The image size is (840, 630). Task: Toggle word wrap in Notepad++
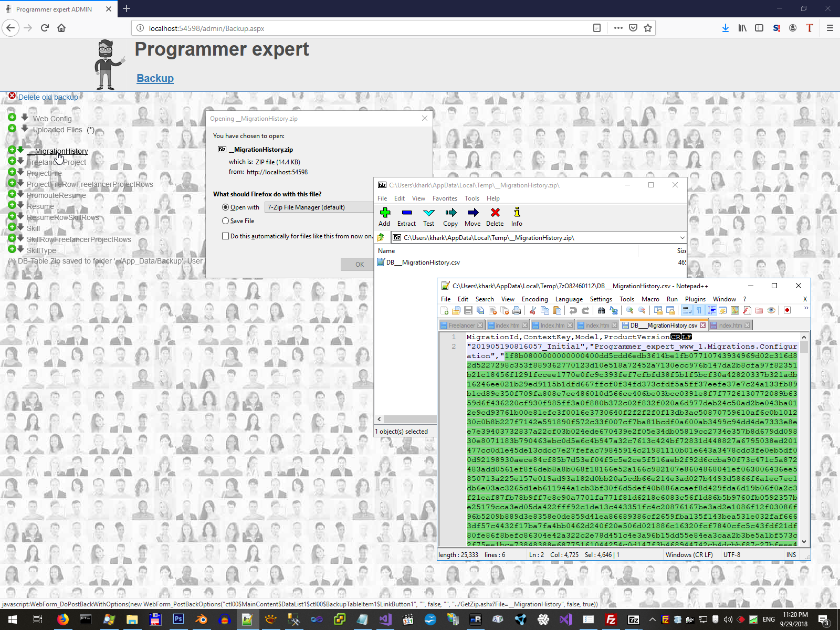tap(687, 310)
